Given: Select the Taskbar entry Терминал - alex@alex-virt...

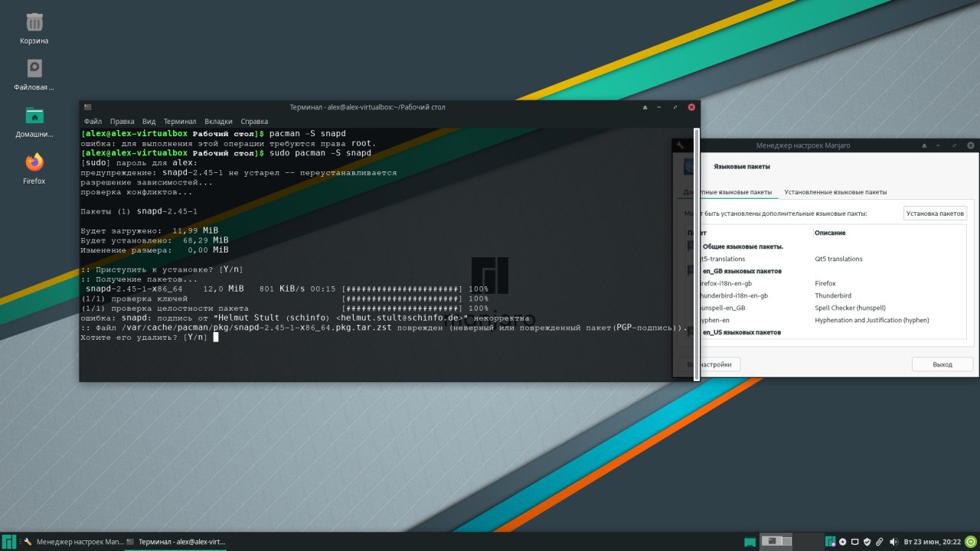Looking at the screenshot, I should pyautogui.click(x=175, y=542).
